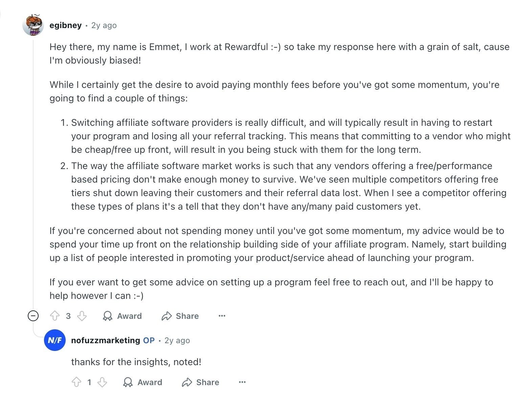Share the thanks-for-insights reply
Image resolution: width=532 pixels, height=401 pixels.
[x=200, y=382]
